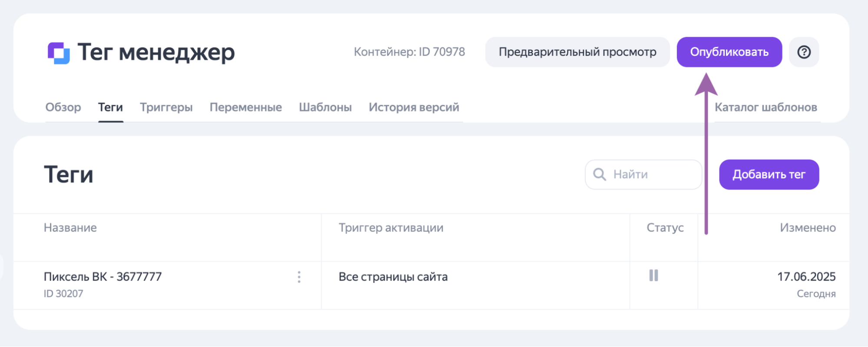Click the Статус column header
The image size is (868, 347).
point(665,228)
